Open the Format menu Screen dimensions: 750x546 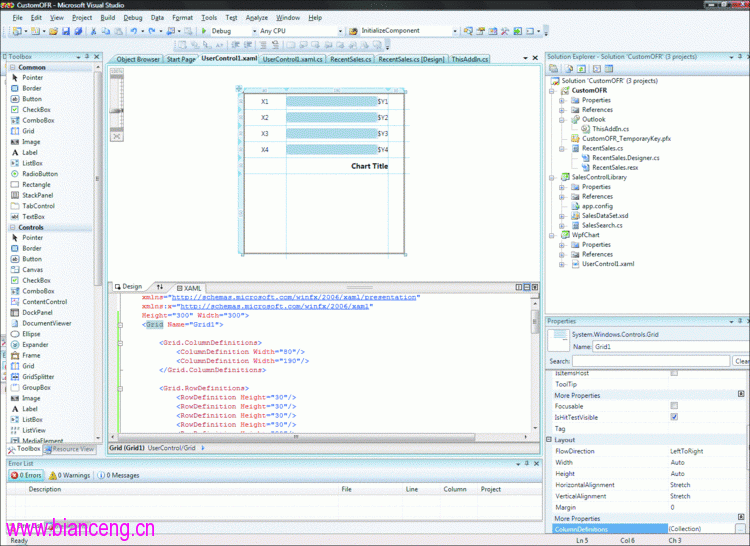pos(182,18)
